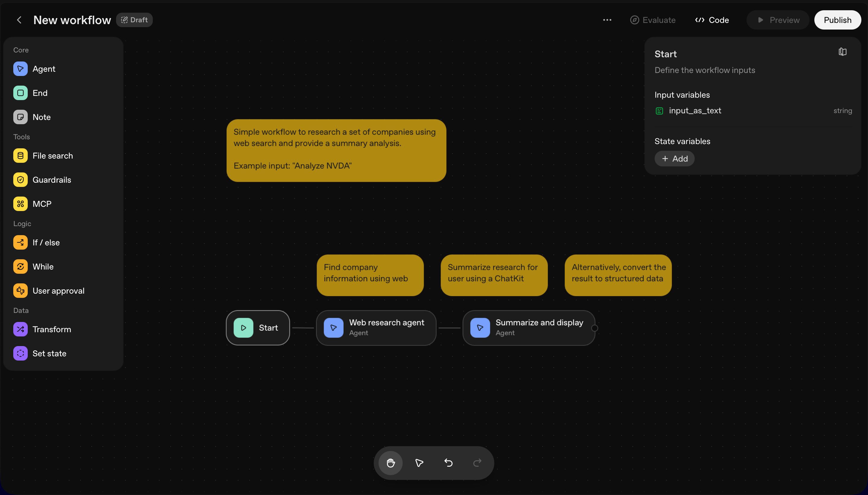Select the MCP tool icon
The width and height of the screenshot is (868, 495).
20,204
